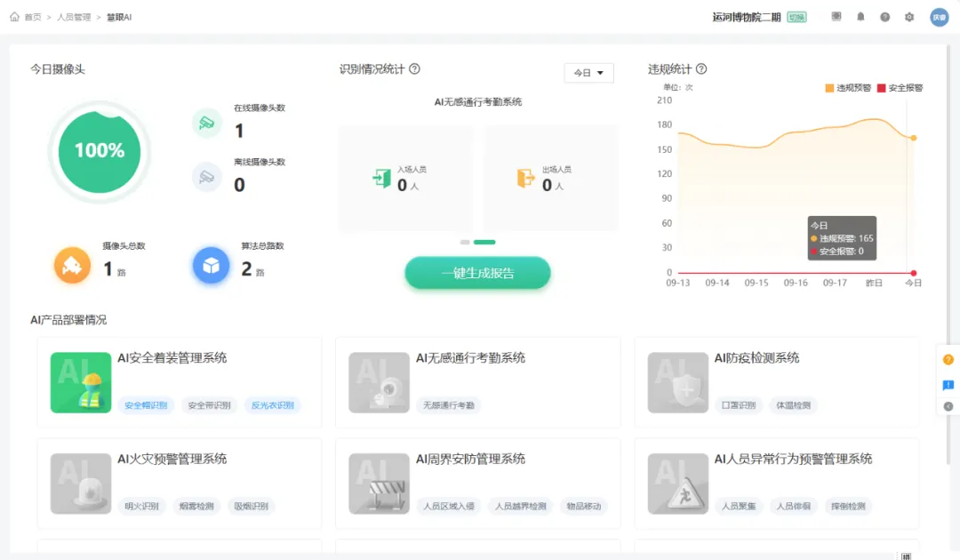Viewport: 960px width, 560px height.
Task: Open the AI安全着装管理系统 thumbnail
Action: [81, 382]
